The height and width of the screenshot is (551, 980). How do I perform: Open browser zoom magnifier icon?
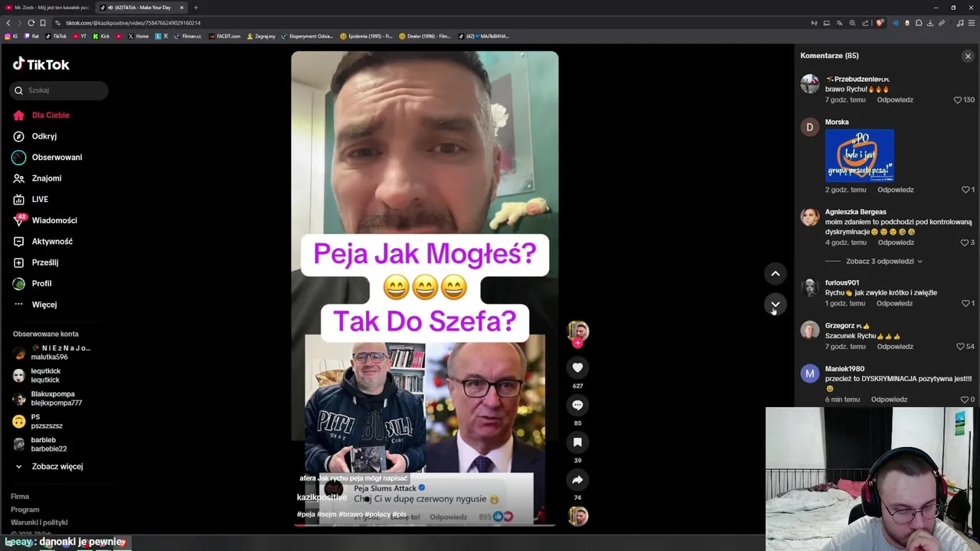(852, 23)
